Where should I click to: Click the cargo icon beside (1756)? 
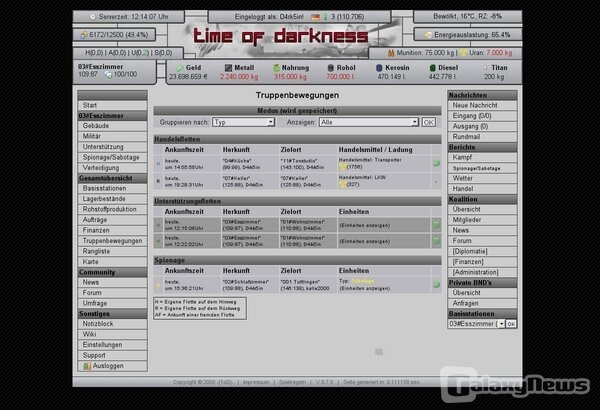pos(342,167)
